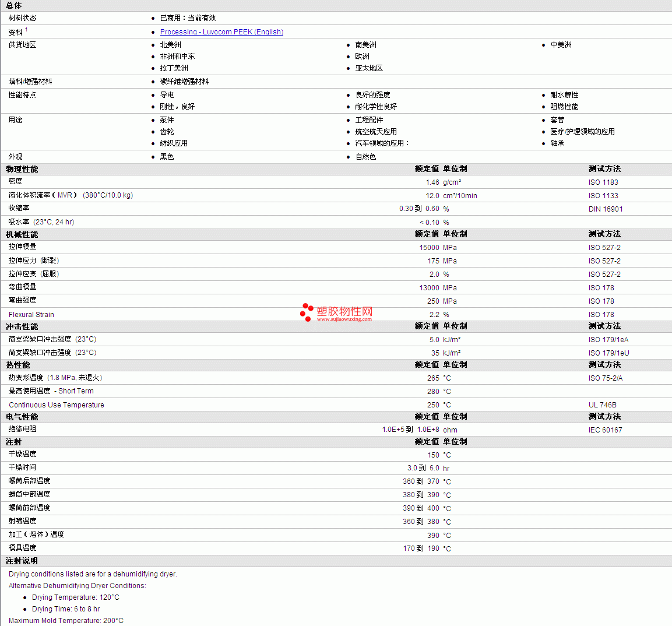The image size is (672, 626).
Task: Click the 最高使用温度 - Short Term label
Action: tap(51, 391)
